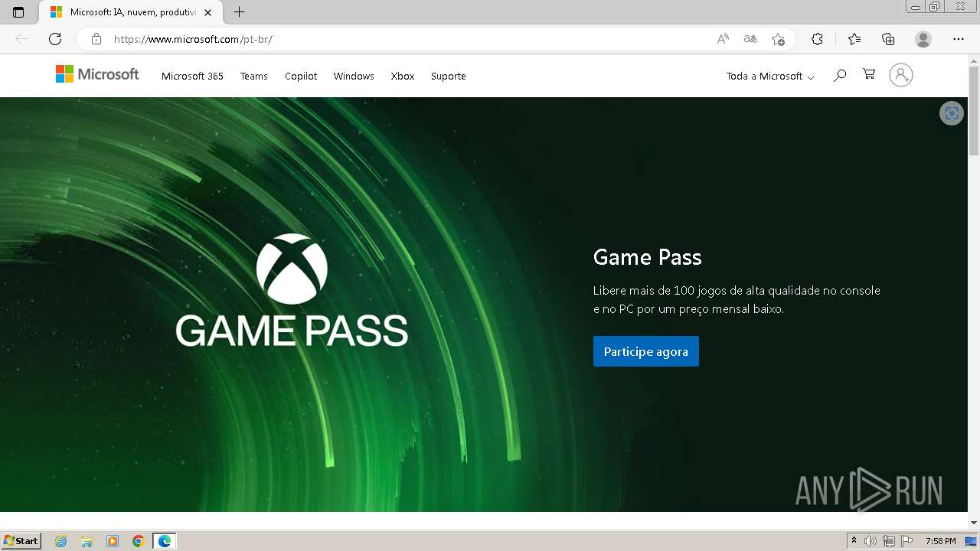The height and width of the screenshot is (551, 980).
Task: Open the Extensions puzzle icon
Action: click(x=817, y=39)
